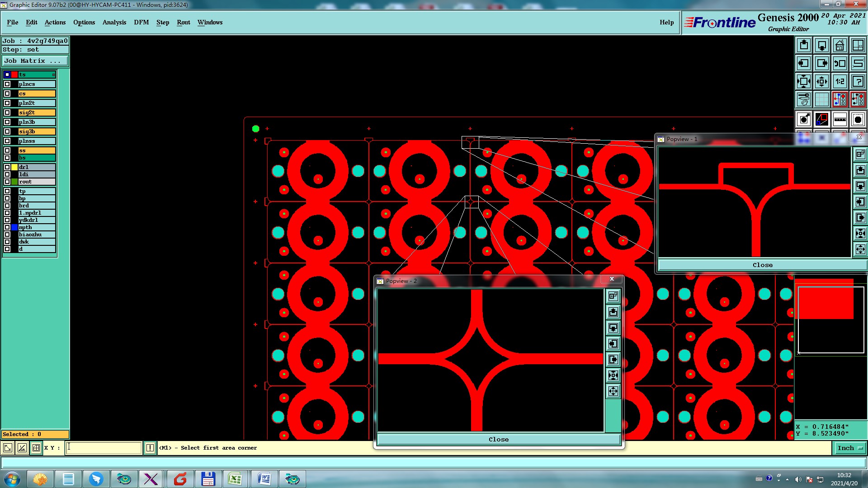Open the Job Matrix expander button
The image size is (868, 488).
tap(35, 61)
